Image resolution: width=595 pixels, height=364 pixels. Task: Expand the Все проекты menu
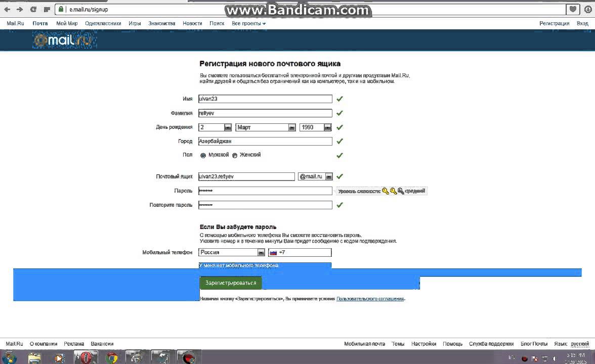coord(248,23)
